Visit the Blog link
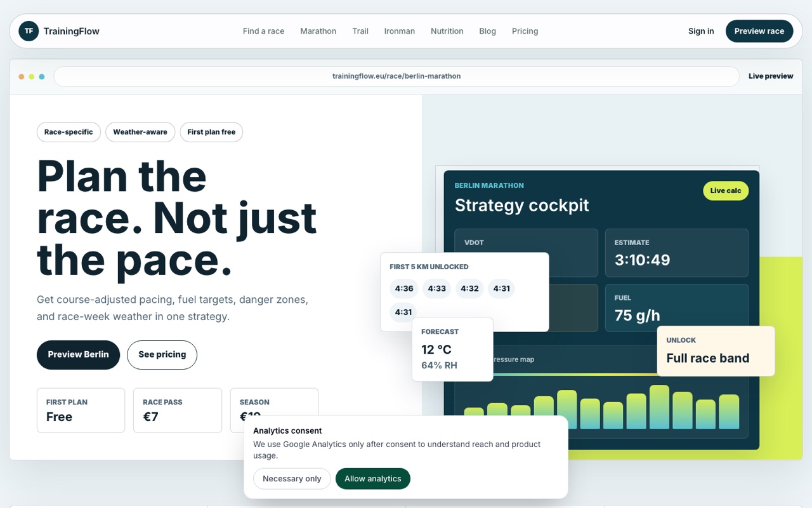This screenshot has height=508, width=812. pyautogui.click(x=488, y=31)
